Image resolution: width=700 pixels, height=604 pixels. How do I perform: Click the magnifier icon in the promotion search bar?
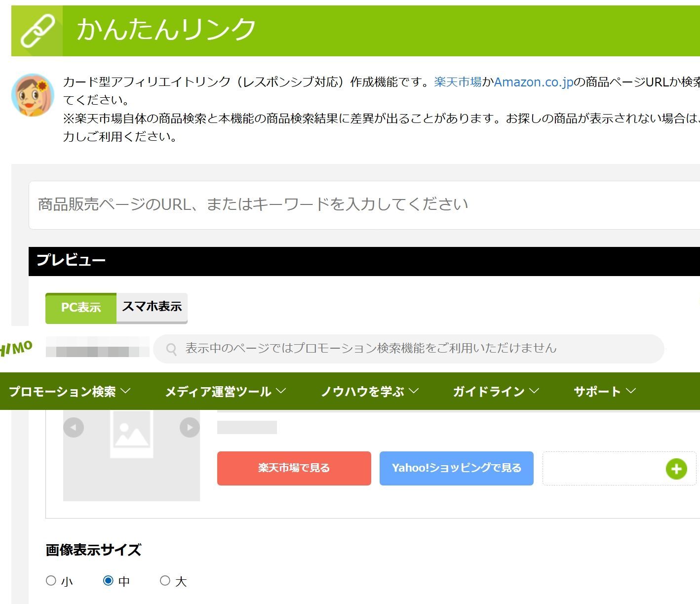pyautogui.click(x=171, y=348)
